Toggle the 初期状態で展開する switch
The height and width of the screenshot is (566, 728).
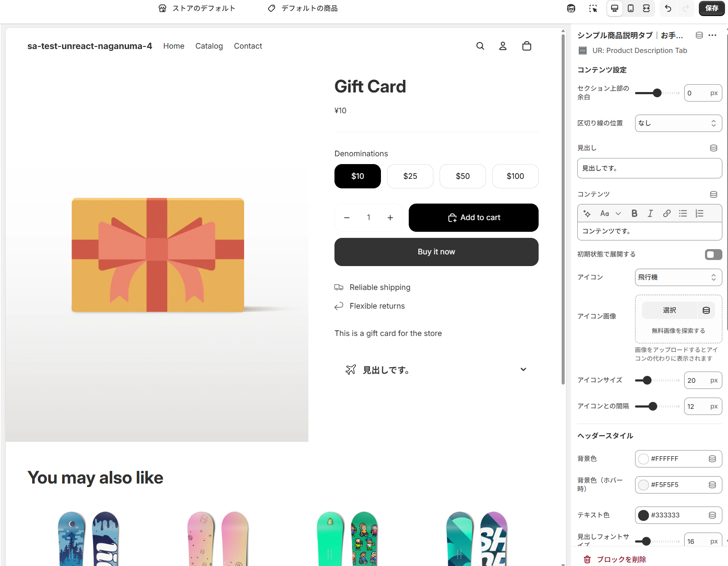pyautogui.click(x=713, y=254)
